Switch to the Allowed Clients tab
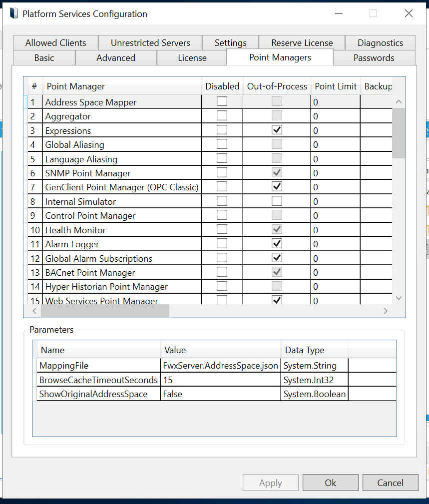 (x=55, y=43)
